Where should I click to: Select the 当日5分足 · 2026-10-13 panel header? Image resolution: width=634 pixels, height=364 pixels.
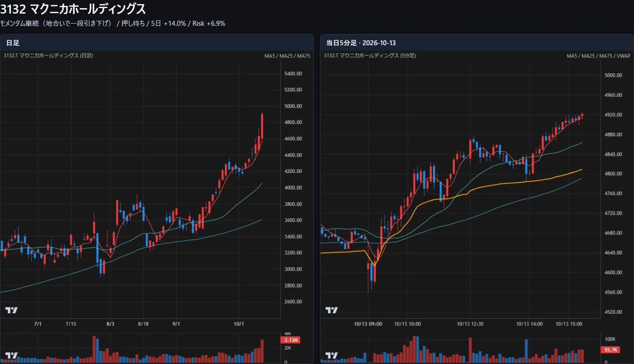pos(477,43)
